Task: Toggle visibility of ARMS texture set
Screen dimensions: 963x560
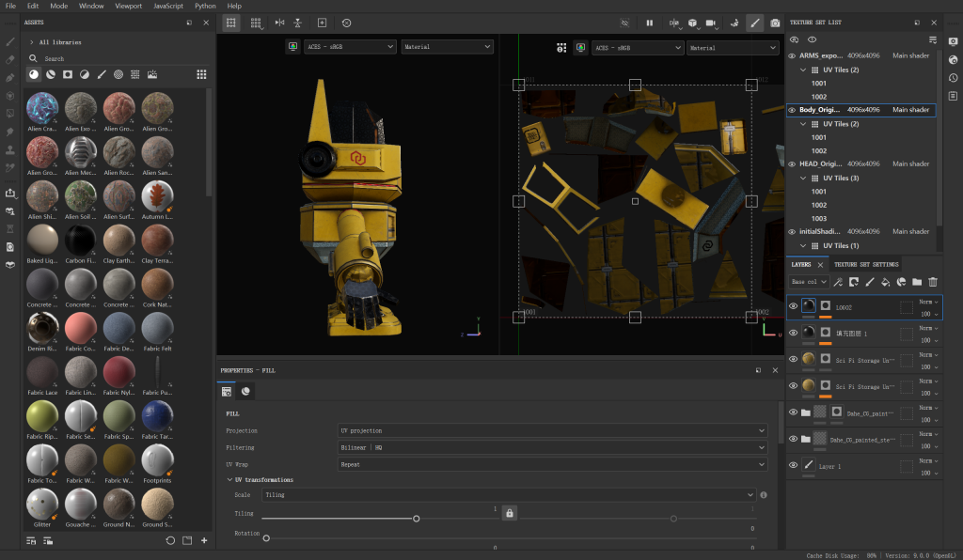Action: click(792, 55)
